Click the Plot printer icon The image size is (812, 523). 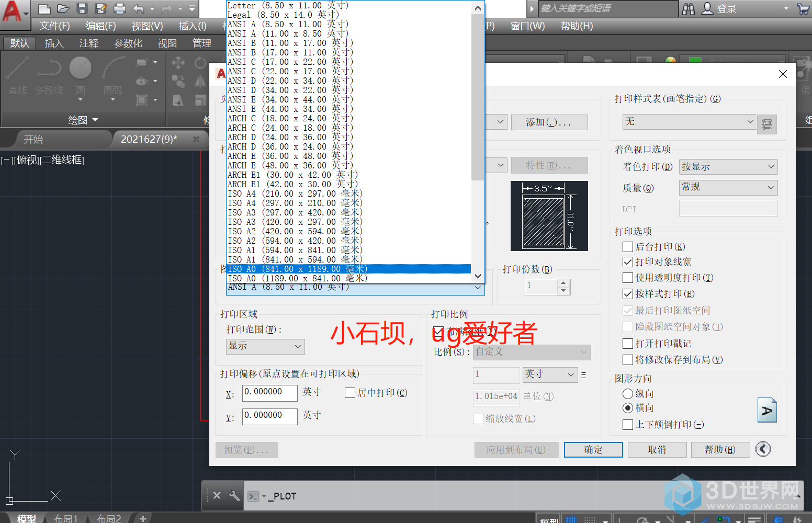coord(120,8)
